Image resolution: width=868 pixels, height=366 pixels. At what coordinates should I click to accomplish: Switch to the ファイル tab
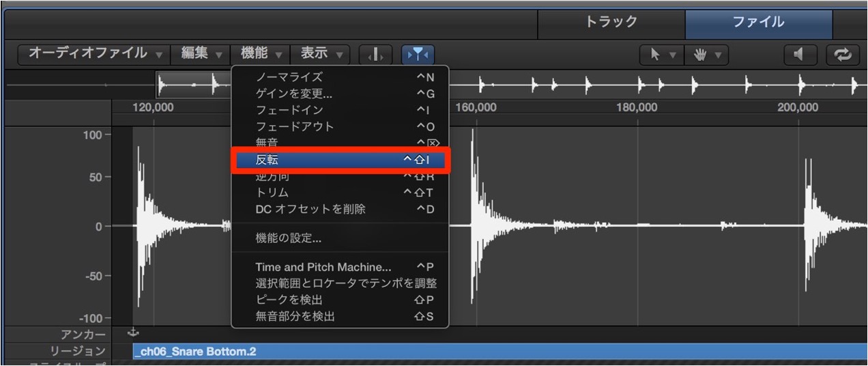tap(759, 23)
